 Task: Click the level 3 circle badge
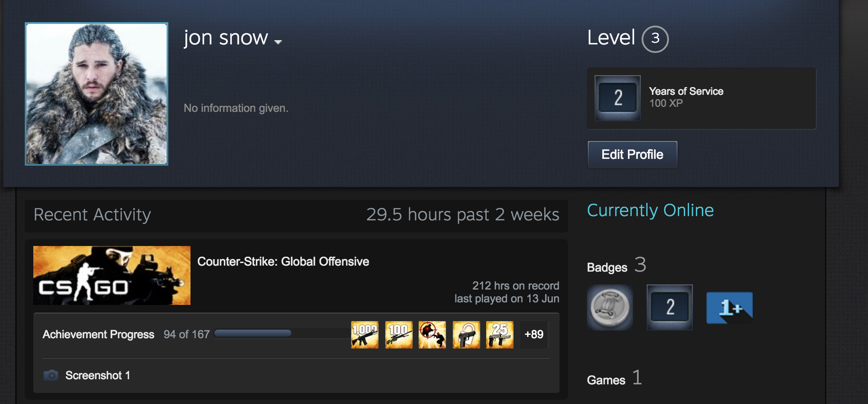pos(655,39)
